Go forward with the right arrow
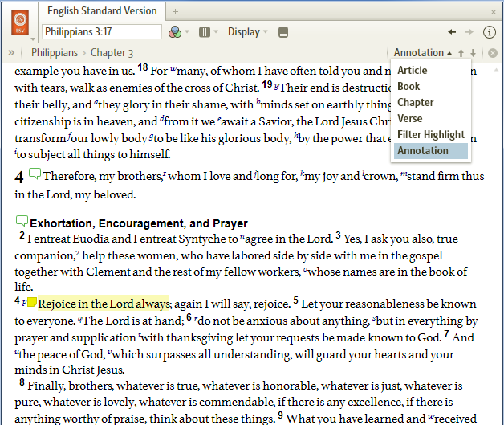The width and height of the screenshot is (504, 425). [469, 31]
